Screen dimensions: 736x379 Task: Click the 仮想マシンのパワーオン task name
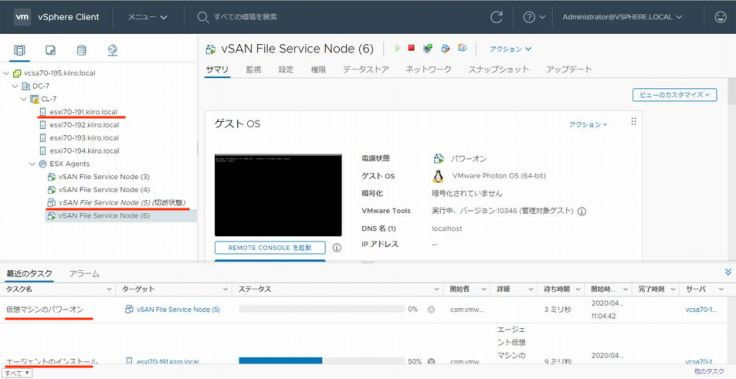click(x=45, y=309)
